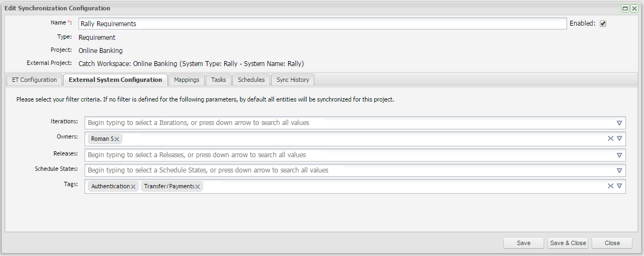Image resolution: width=644 pixels, height=256 pixels.
Task: Expand the Iterations dropdown list
Action: 619,123
